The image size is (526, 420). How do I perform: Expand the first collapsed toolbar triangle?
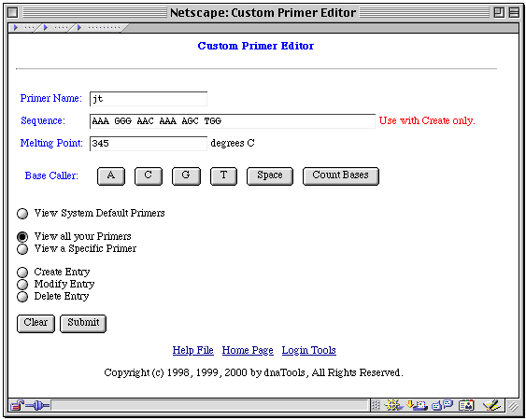click(16, 27)
